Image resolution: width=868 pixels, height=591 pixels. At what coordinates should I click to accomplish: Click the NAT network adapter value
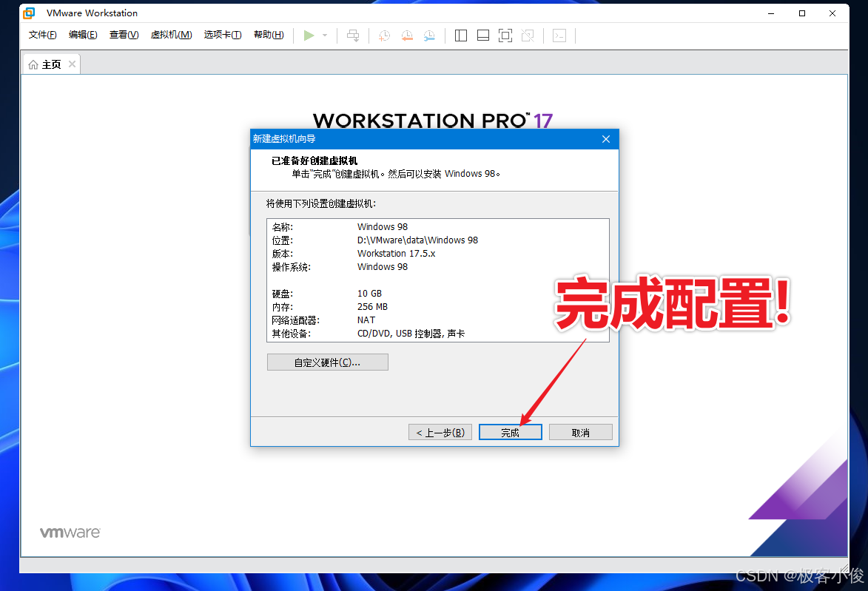(x=366, y=320)
